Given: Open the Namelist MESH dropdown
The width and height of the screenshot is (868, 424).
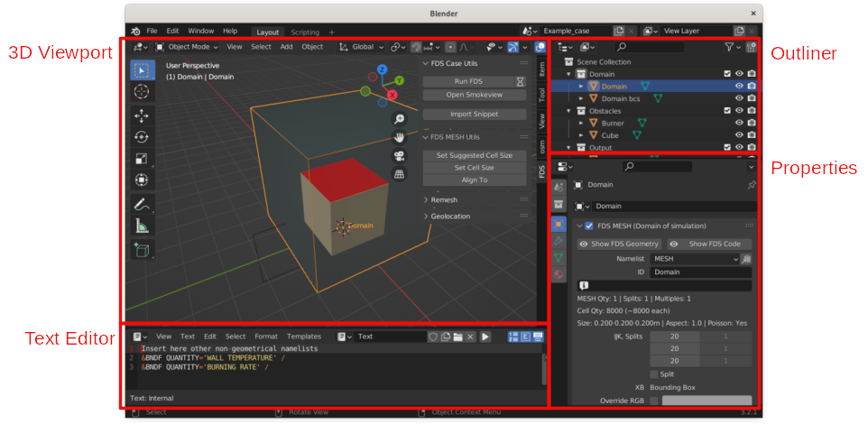Looking at the screenshot, I should (696, 259).
